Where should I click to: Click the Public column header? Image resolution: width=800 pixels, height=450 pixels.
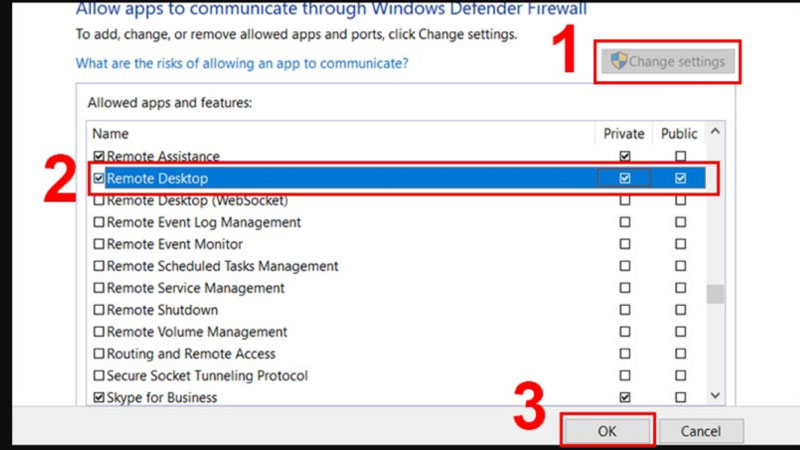click(680, 133)
